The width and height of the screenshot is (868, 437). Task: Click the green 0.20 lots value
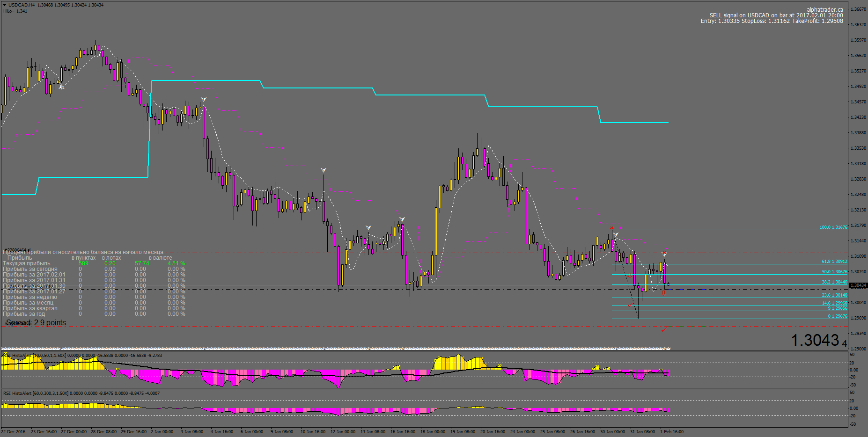coord(110,263)
